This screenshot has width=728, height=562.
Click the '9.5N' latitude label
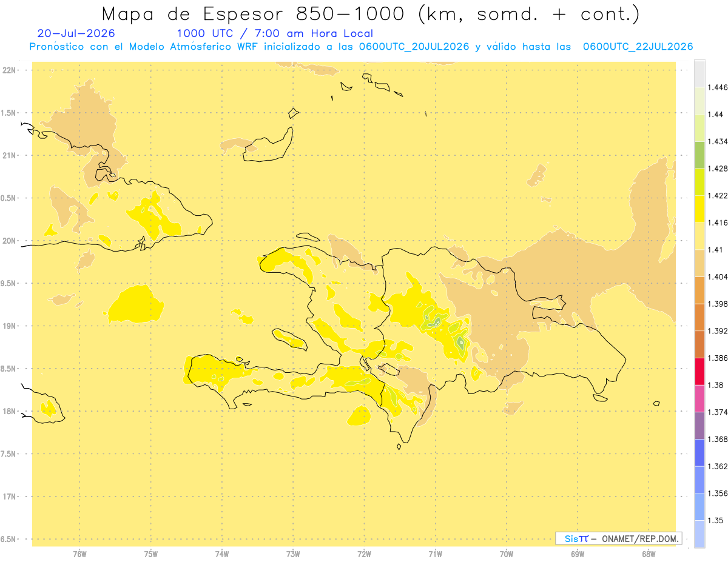pyautogui.click(x=9, y=283)
